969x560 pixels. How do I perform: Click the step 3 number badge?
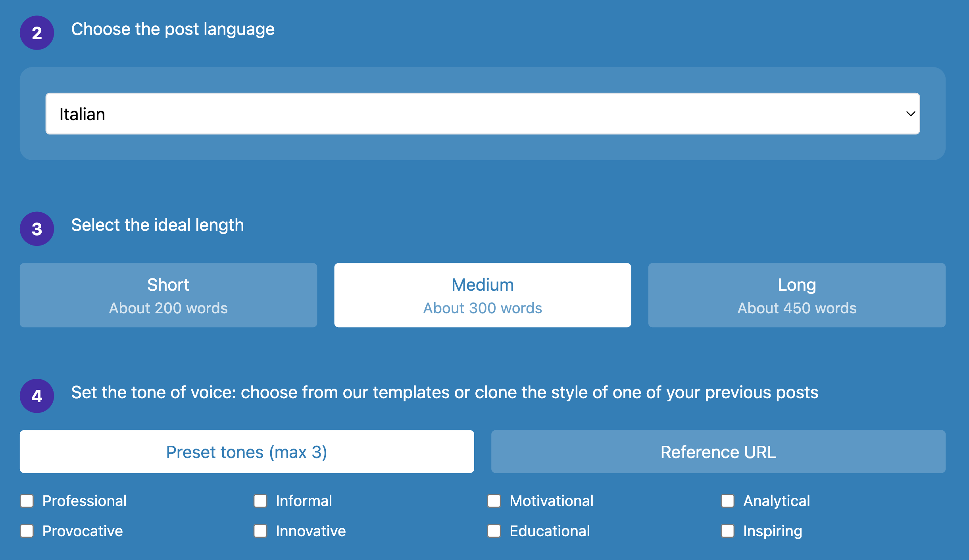(37, 229)
